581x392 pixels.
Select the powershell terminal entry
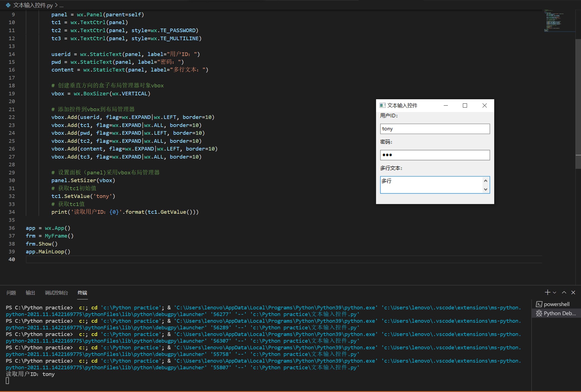(556, 304)
